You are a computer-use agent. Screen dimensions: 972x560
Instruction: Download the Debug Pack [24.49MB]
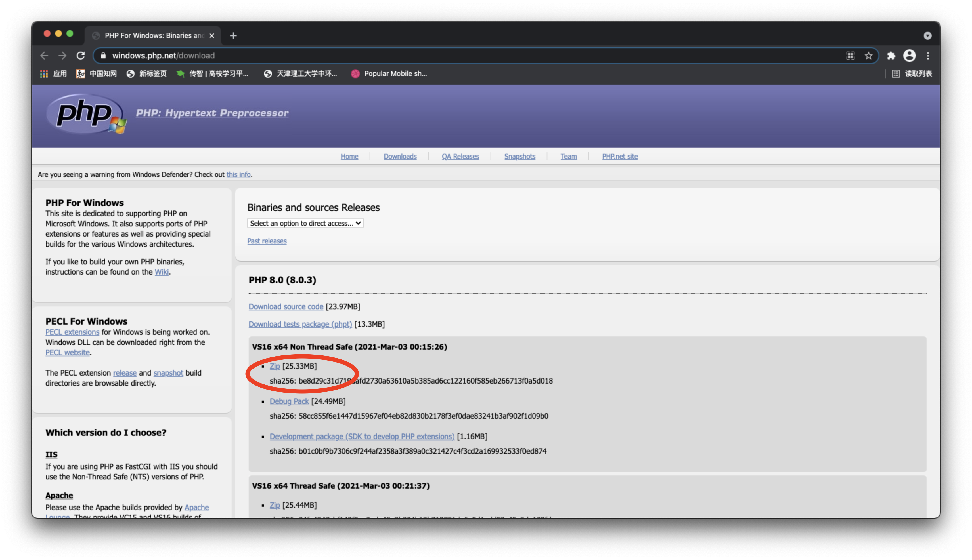(x=289, y=401)
